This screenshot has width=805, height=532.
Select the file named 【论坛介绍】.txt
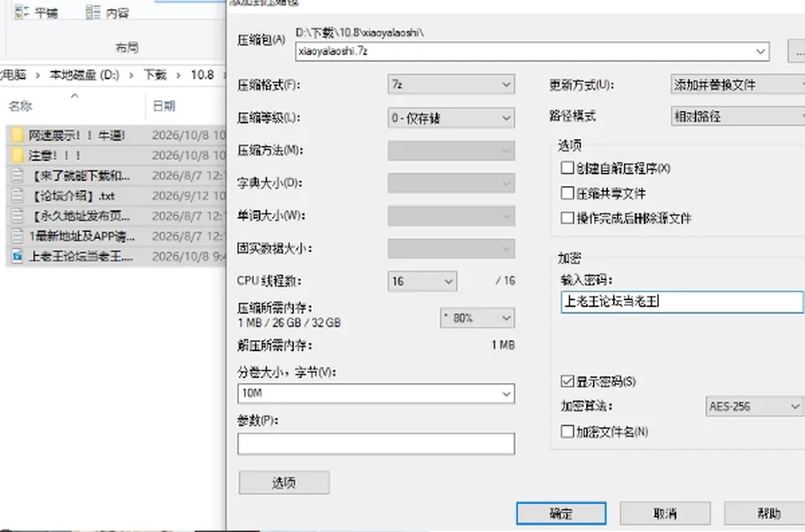pos(71,195)
